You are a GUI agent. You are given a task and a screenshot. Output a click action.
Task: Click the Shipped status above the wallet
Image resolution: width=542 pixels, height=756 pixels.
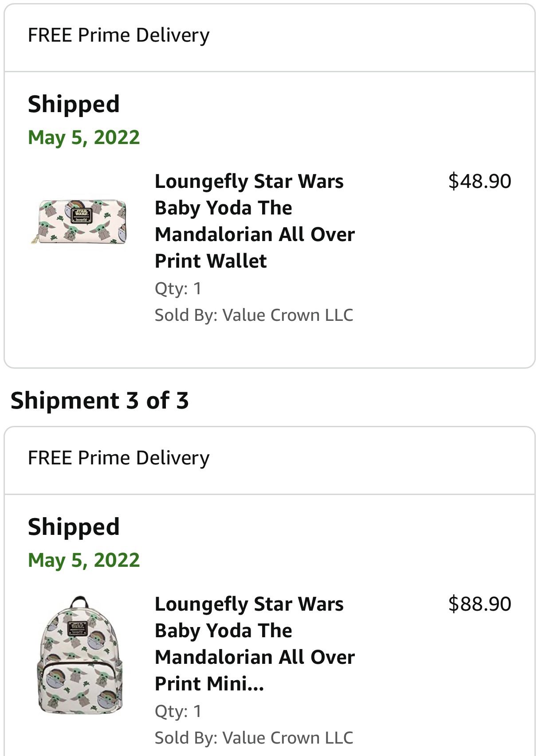click(x=74, y=104)
